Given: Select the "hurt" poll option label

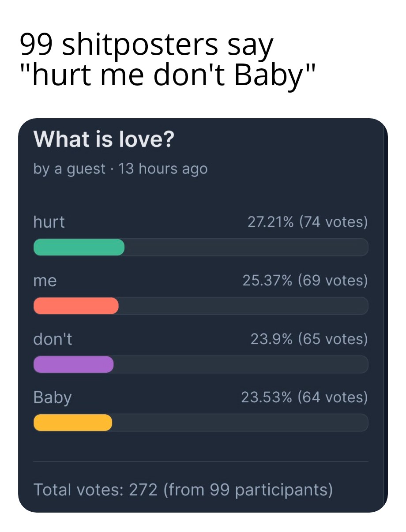Looking at the screenshot, I should pyautogui.click(x=49, y=221).
